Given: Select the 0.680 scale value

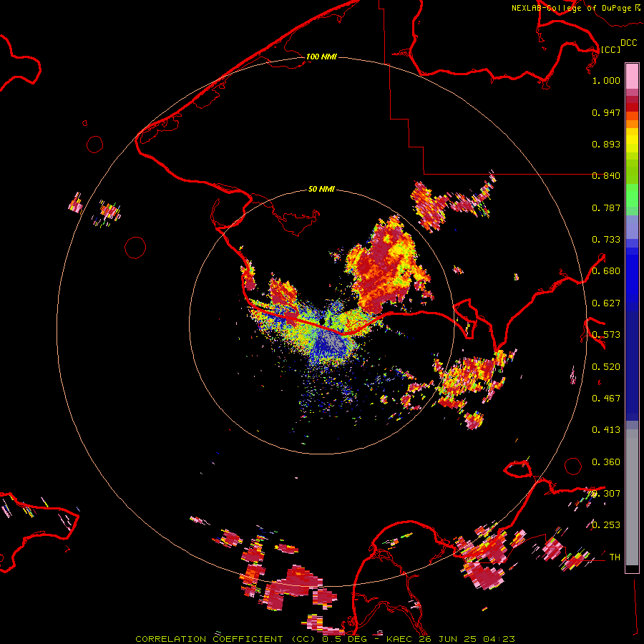Looking at the screenshot, I should tap(606, 271).
